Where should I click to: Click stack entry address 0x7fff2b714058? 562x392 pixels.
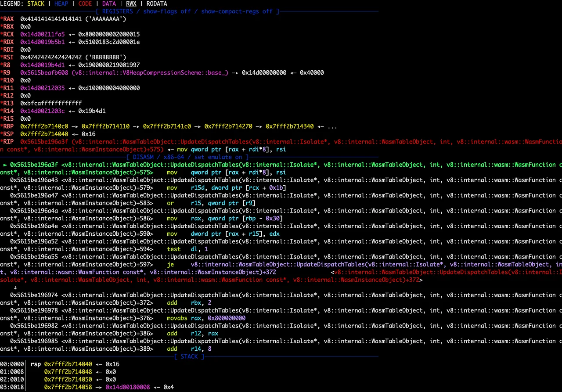click(68, 387)
